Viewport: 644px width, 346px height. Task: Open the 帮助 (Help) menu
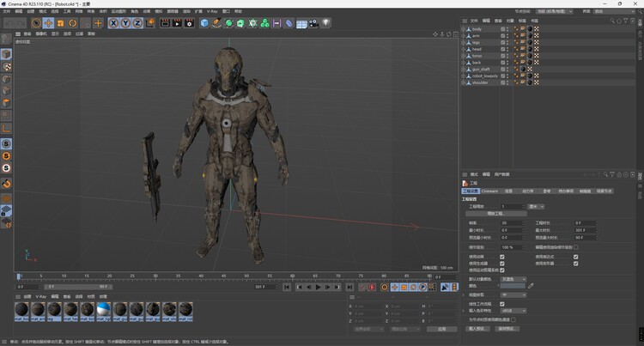238,11
